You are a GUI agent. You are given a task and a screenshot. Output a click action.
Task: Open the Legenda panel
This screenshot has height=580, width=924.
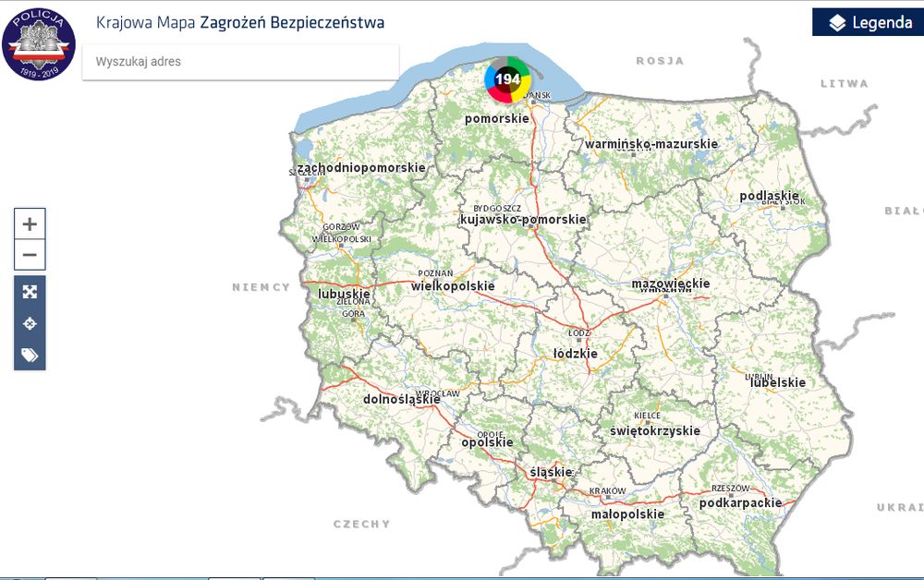[x=868, y=23]
